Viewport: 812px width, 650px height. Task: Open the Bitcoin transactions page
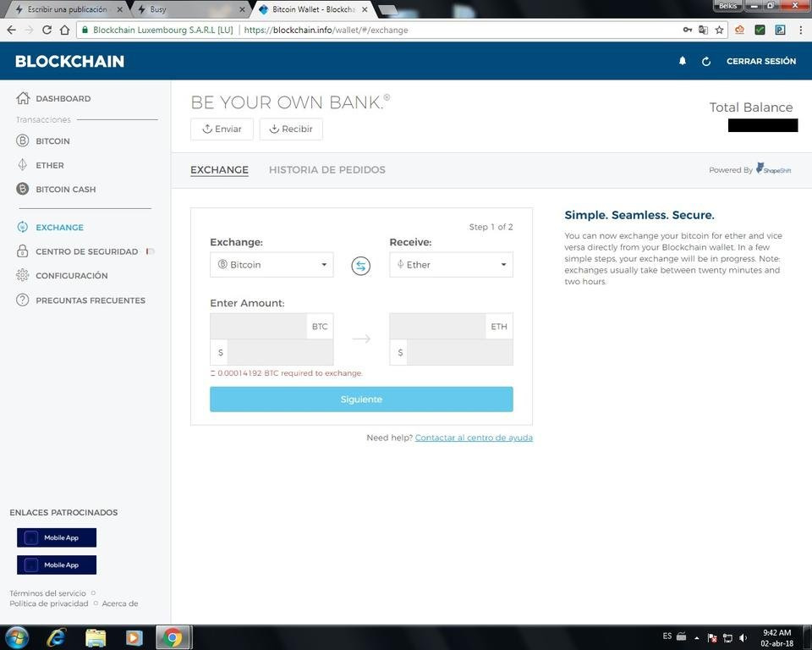point(43,140)
